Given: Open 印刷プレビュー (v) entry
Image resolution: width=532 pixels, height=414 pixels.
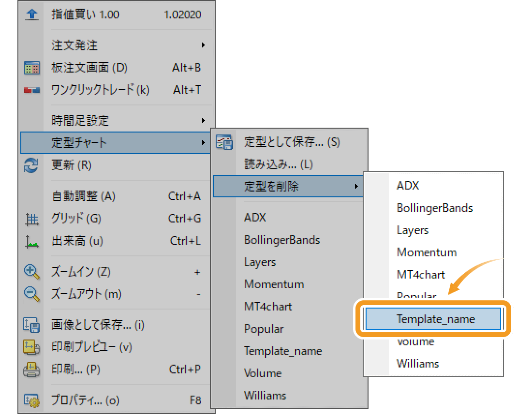Looking at the screenshot, I should click(x=116, y=347).
